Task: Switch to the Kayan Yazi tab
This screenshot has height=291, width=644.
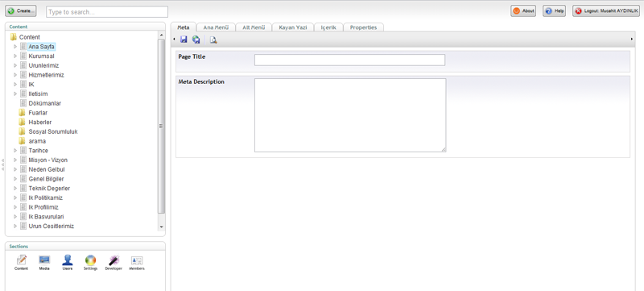Action: tap(293, 27)
